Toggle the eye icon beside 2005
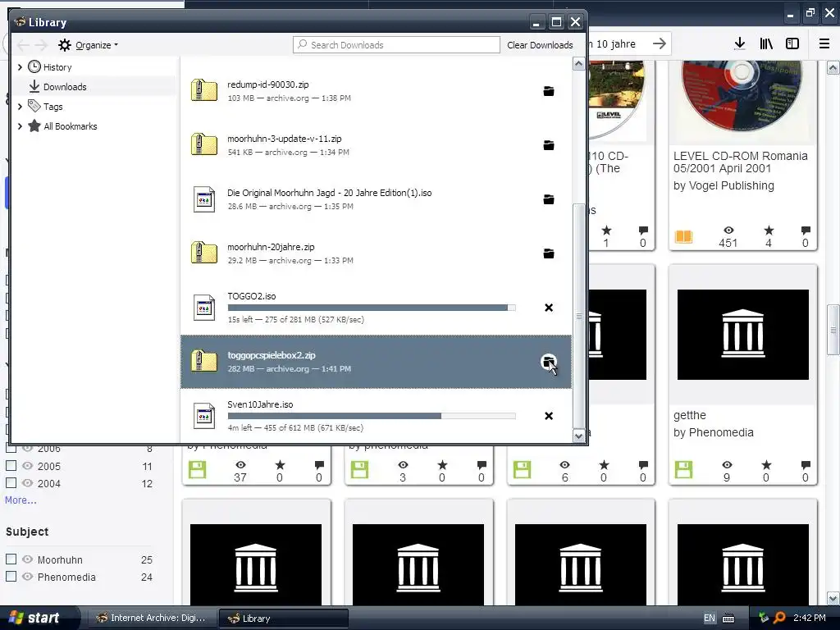 click(27, 466)
